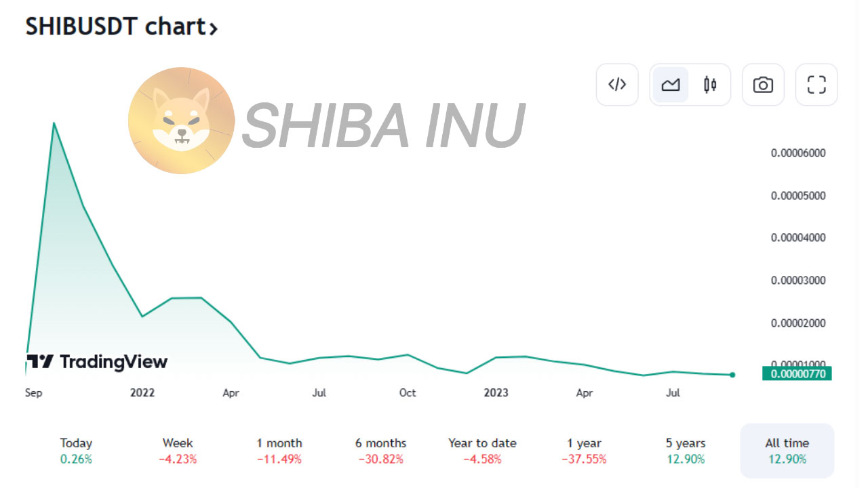Select the All time range

(x=787, y=451)
